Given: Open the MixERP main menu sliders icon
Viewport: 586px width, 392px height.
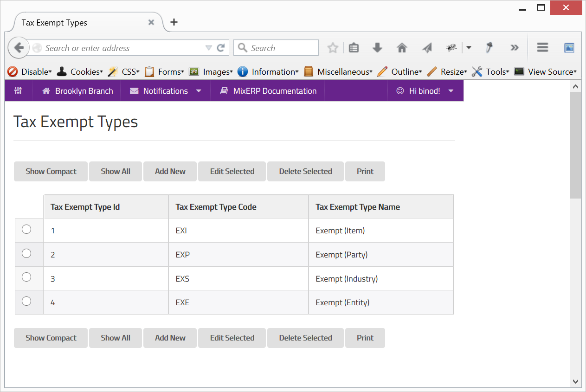Looking at the screenshot, I should tap(19, 91).
